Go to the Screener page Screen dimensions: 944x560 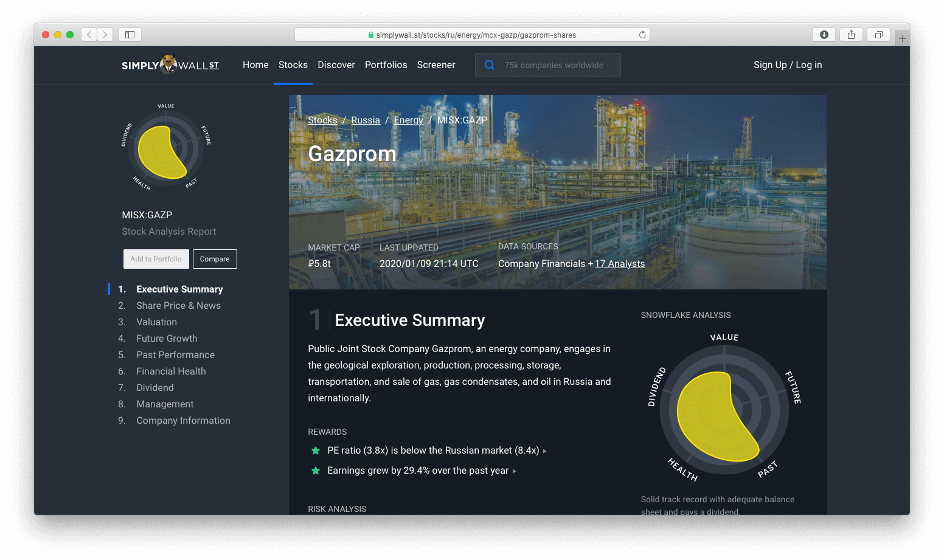(x=436, y=65)
